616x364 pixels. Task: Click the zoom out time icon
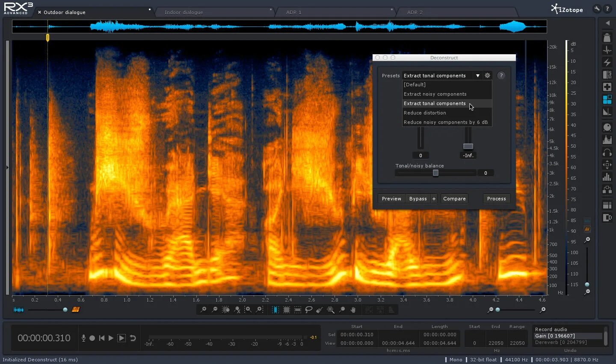215,310
